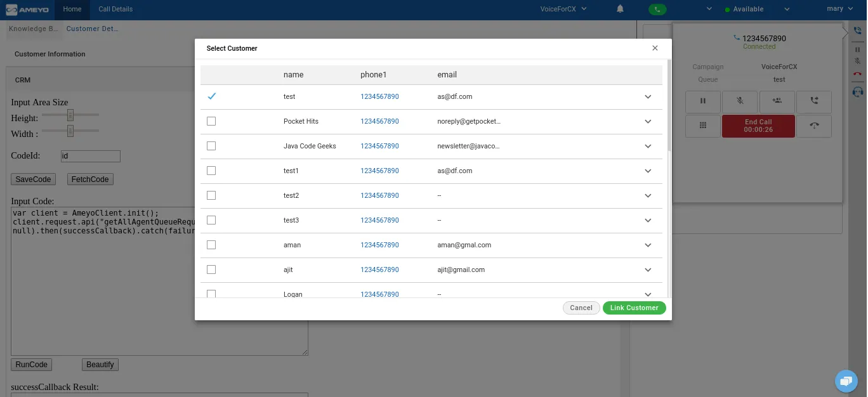
Task: Expand the ajit row chevron
Action: pos(648,270)
